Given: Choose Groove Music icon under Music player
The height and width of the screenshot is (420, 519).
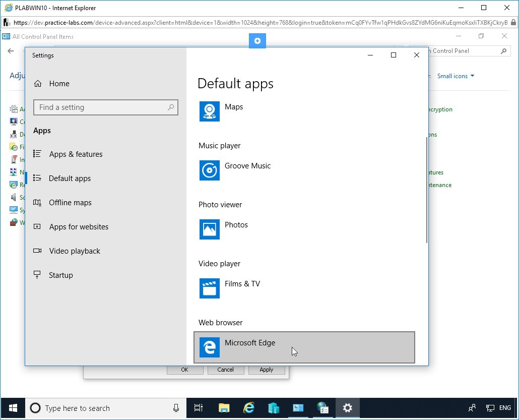Looking at the screenshot, I should pyautogui.click(x=209, y=170).
